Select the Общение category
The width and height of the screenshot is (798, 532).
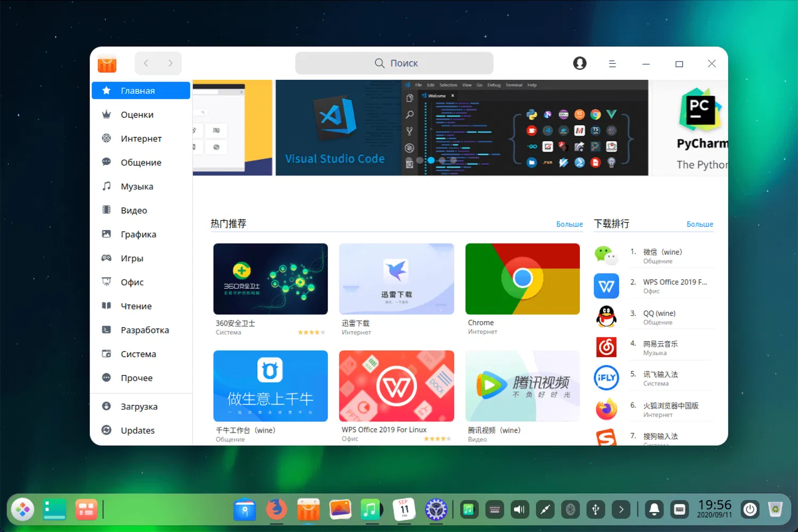click(x=141, y=162)
